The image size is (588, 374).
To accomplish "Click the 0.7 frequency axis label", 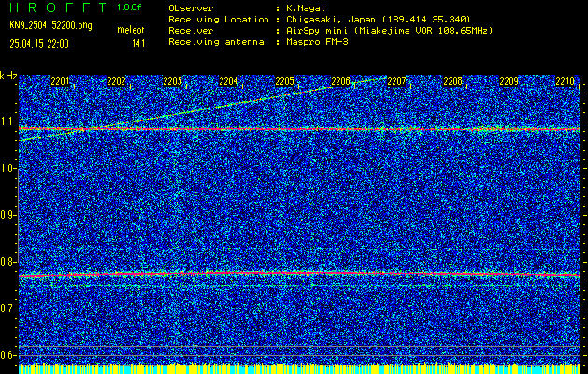I will point(7,309).
